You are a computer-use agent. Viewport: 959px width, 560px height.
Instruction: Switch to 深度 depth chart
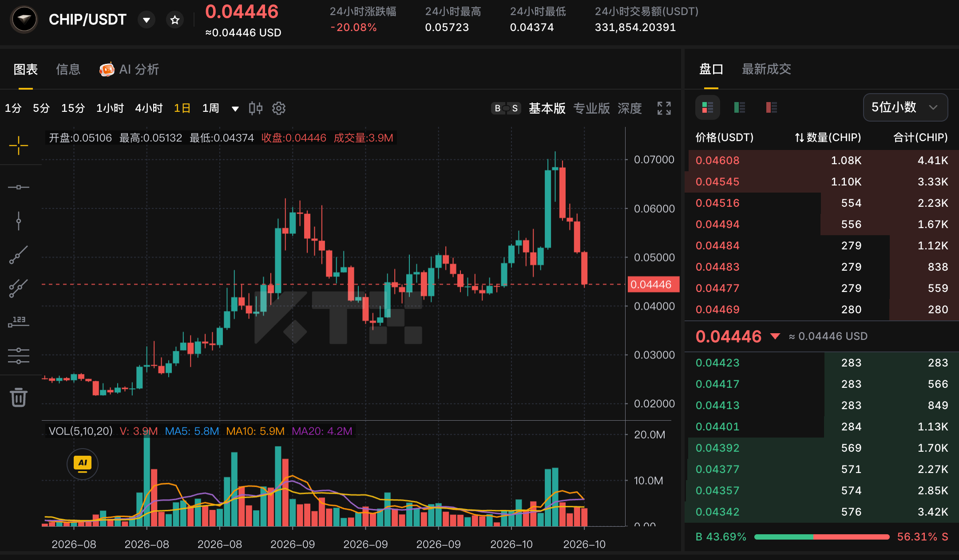pos(630,108)
